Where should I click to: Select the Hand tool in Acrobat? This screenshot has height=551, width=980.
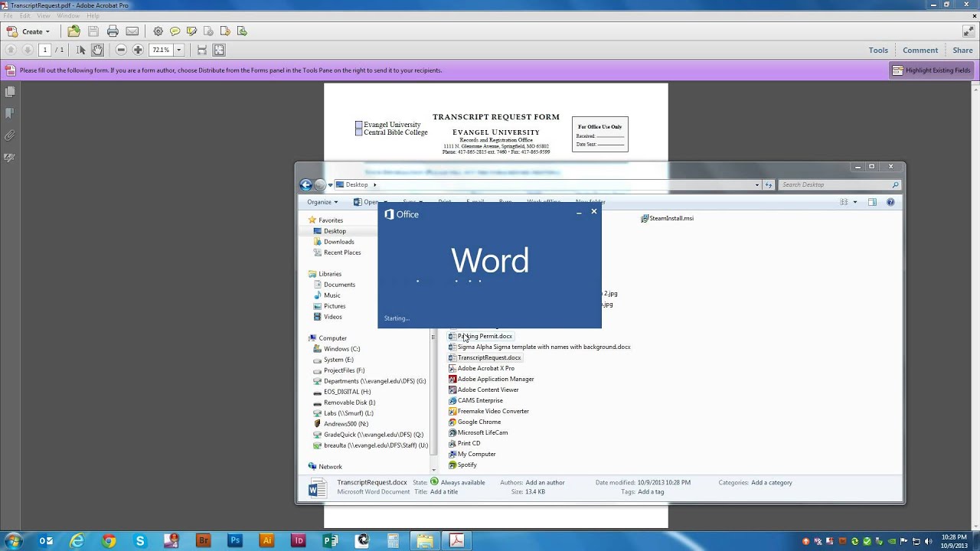pyautogui.click(x=97, y=50)
